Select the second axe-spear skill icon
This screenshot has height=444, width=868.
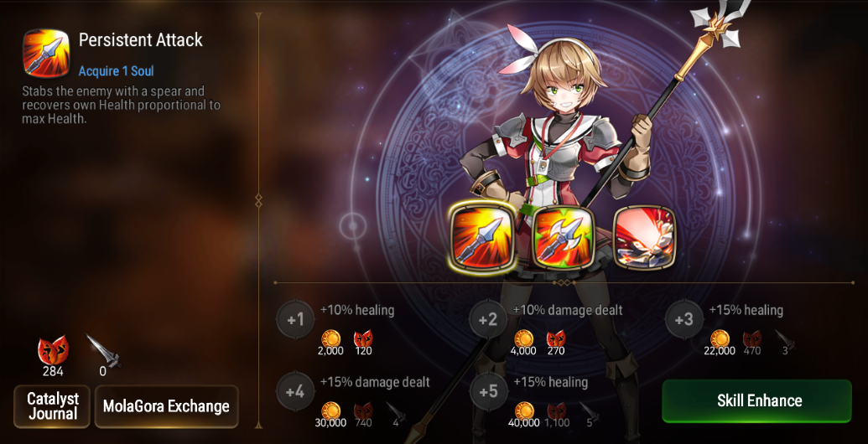[563, 238]
